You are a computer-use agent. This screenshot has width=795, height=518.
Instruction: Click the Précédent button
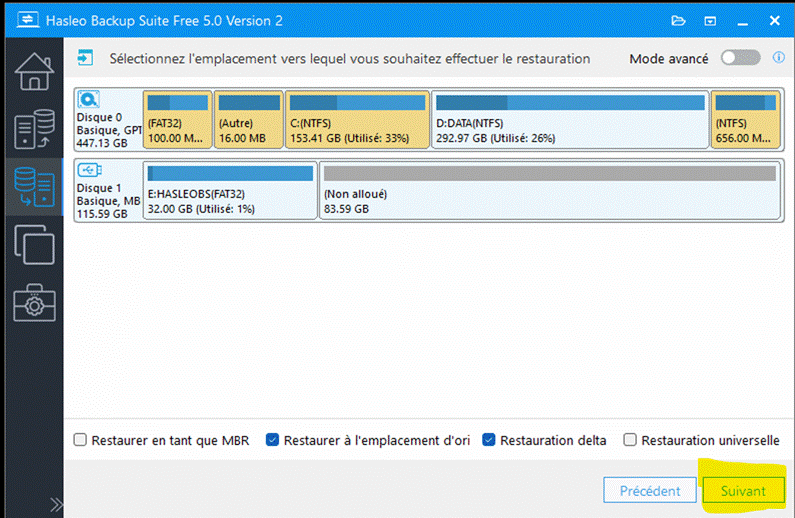pyautogui.click(x=650, y=490)
